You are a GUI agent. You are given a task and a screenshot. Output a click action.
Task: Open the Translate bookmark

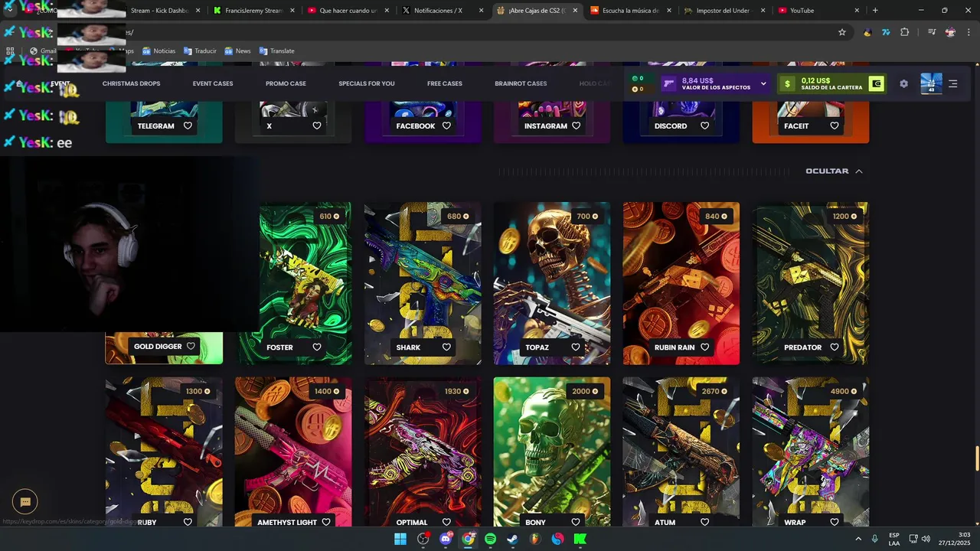coord(276,51)
